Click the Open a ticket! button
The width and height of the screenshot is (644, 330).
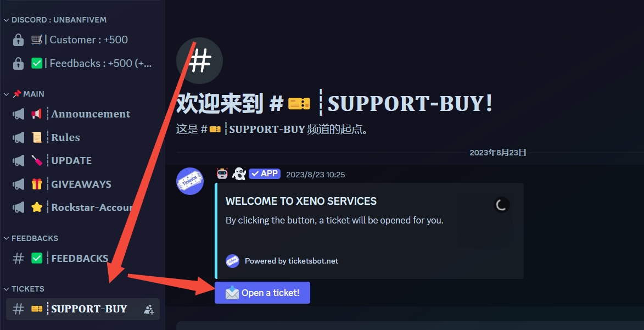click(x=262, y=293)
